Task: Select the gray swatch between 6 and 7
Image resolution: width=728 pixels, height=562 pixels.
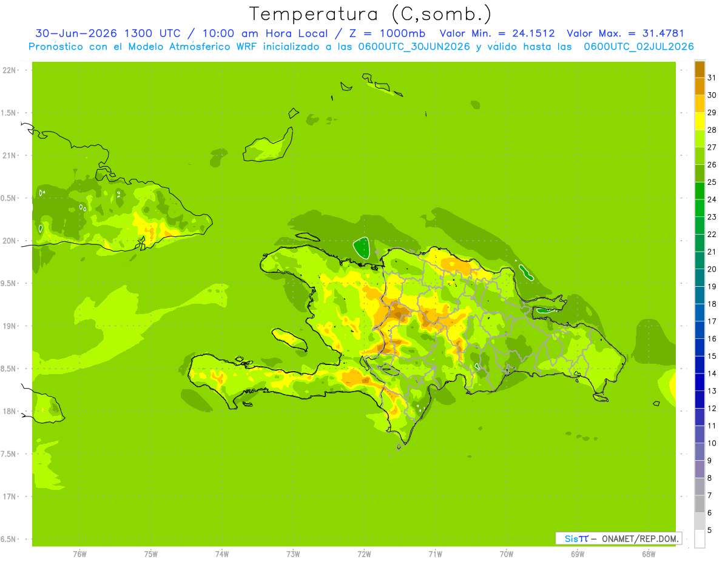Action: (699, 504)
